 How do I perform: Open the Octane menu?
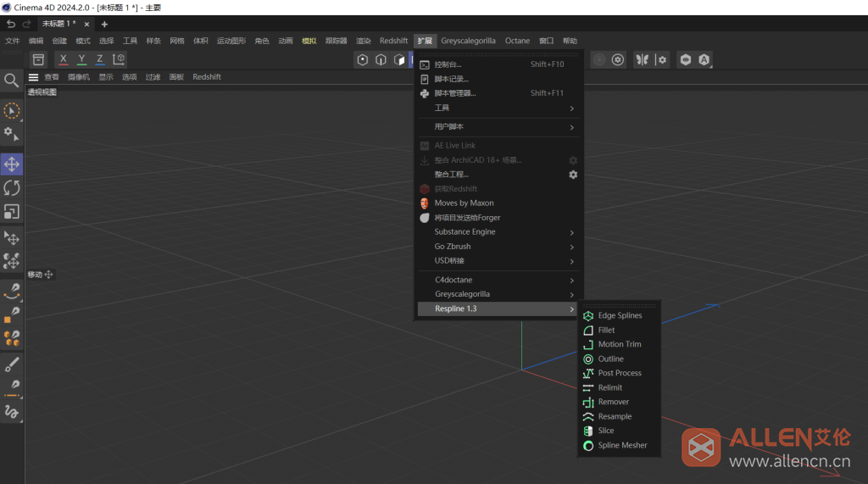point(517,41)
